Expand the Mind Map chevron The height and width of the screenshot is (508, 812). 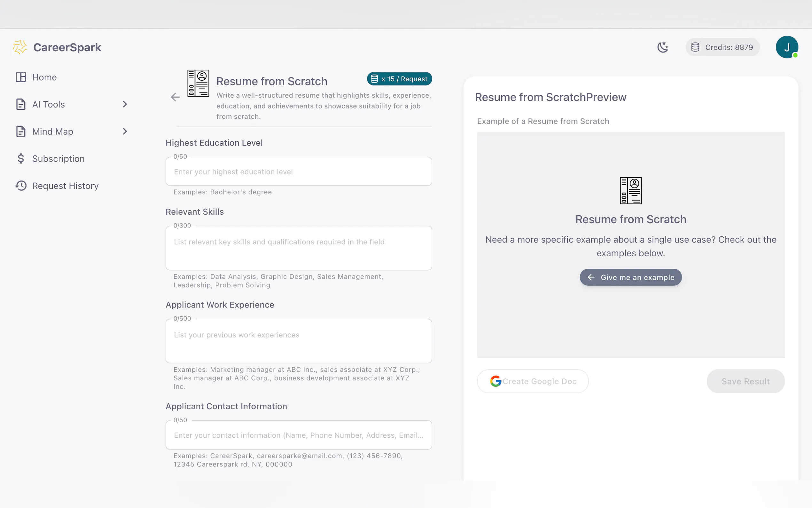pos(125,132)
